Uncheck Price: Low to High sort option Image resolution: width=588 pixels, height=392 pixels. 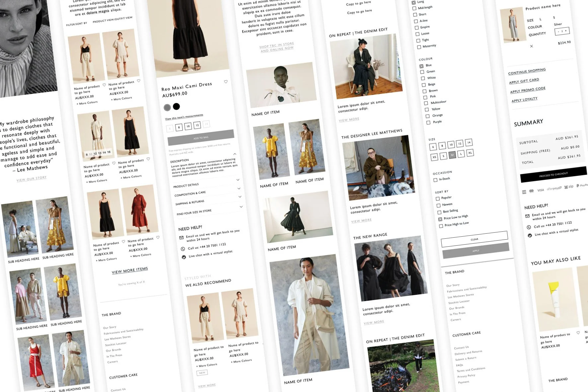(440, 219)
